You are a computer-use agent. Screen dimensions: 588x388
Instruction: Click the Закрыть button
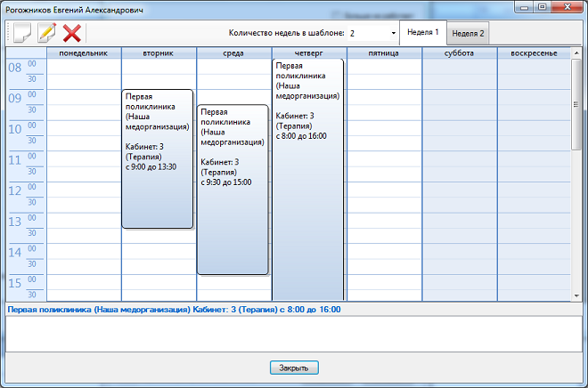point(294,368)
